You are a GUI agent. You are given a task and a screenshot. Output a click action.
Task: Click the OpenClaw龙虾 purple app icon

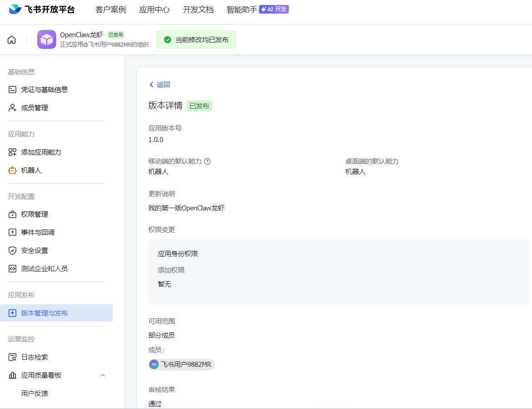click(47, 40)
